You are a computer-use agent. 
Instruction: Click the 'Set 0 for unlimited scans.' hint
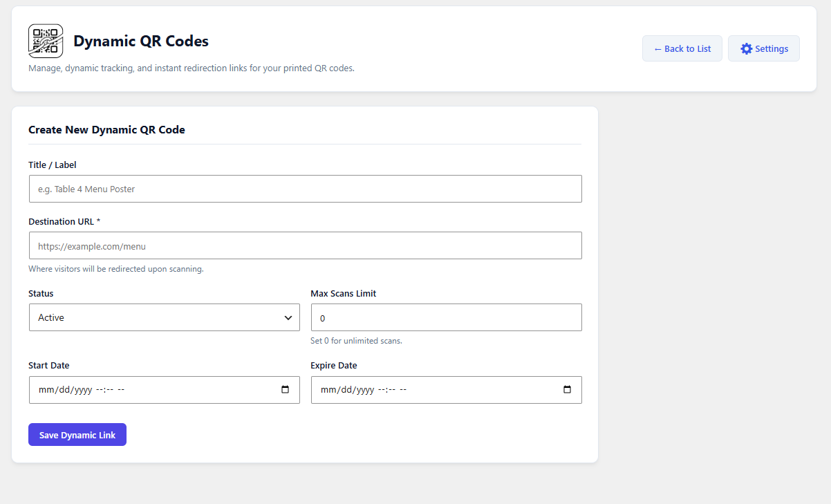click(357, 341)
